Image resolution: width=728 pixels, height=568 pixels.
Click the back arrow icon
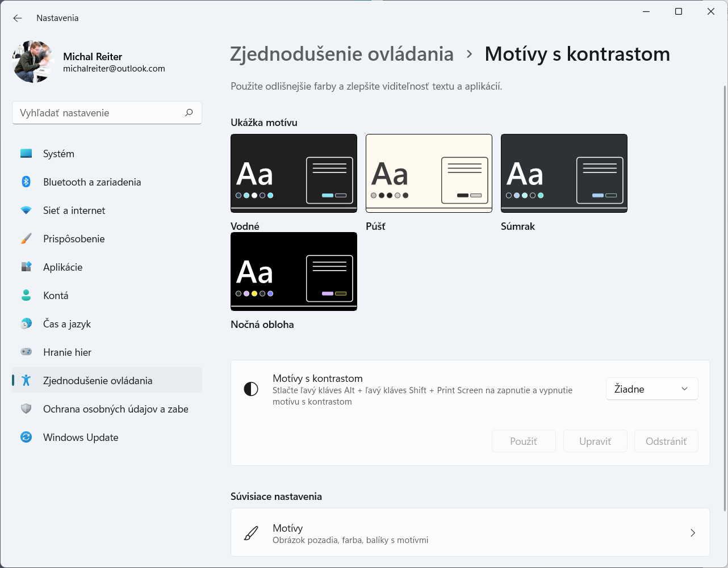click(x=18, y=18)
